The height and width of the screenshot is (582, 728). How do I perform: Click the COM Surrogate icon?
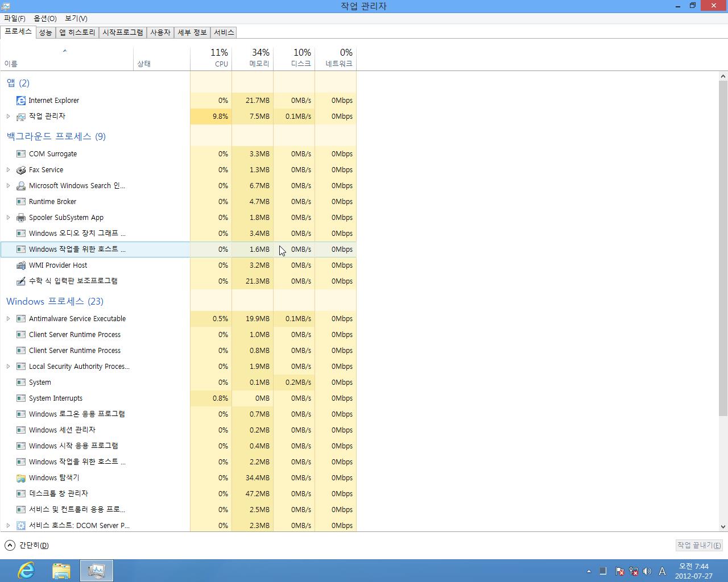[21, 154]
